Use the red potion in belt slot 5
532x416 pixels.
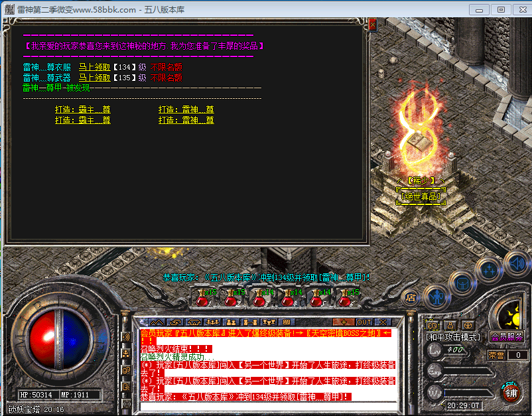point(317,298)
